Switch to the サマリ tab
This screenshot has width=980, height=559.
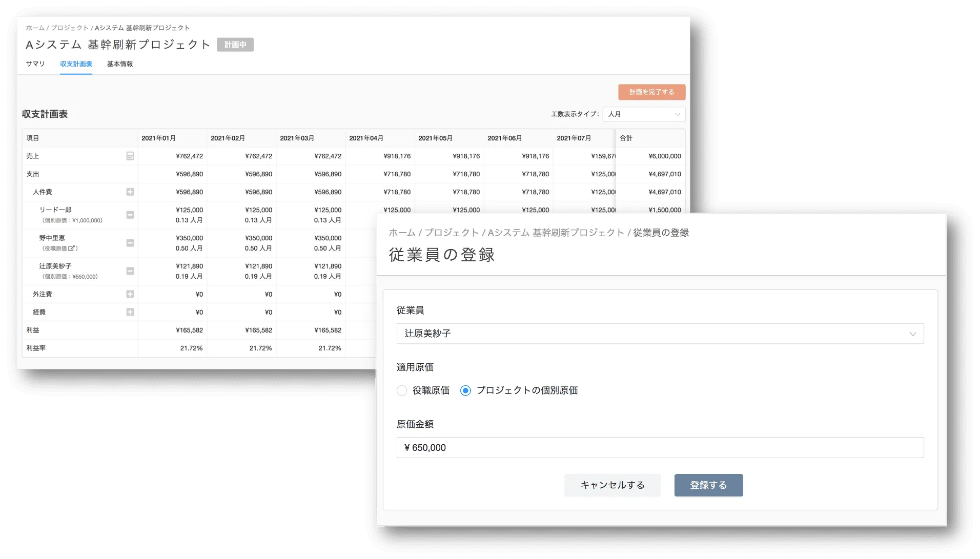point(34,64)
